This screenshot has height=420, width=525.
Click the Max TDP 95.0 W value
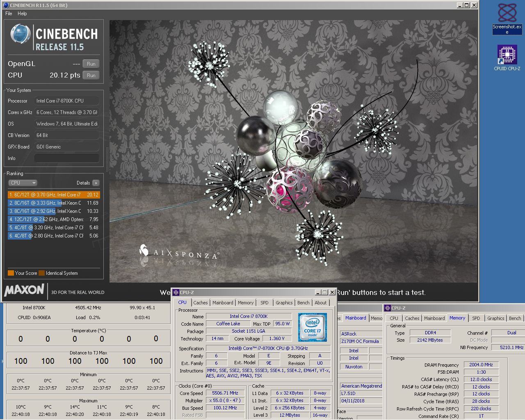[x=283, y=324]
